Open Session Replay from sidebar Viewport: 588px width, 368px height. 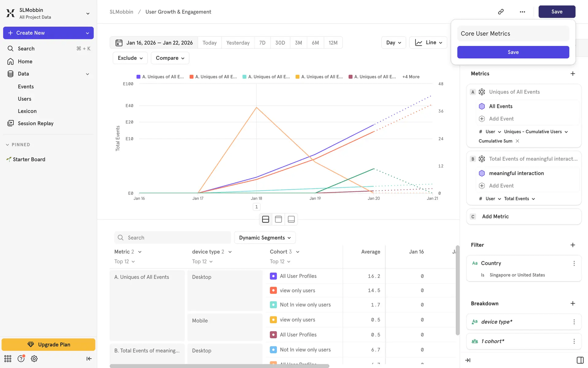(36, 123)
